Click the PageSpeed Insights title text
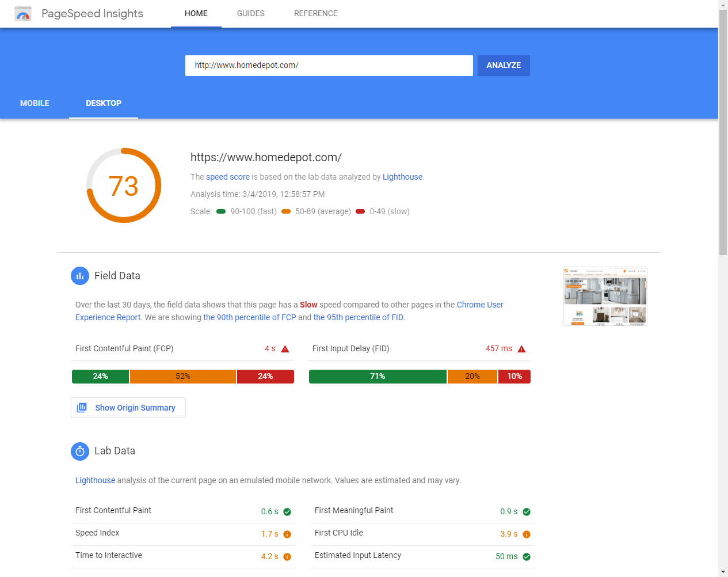Image resolution: width=728 pixels, height=577 pixels. pos(92,14)
